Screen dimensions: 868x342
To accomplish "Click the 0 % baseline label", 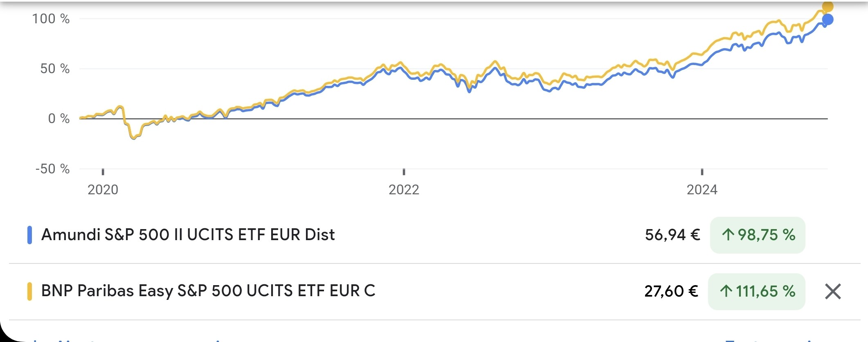I will 59,119.
